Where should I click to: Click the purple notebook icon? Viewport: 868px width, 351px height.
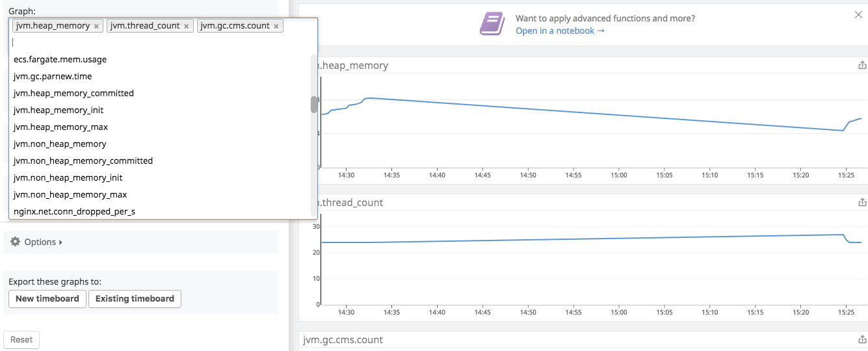click(492, 24)
